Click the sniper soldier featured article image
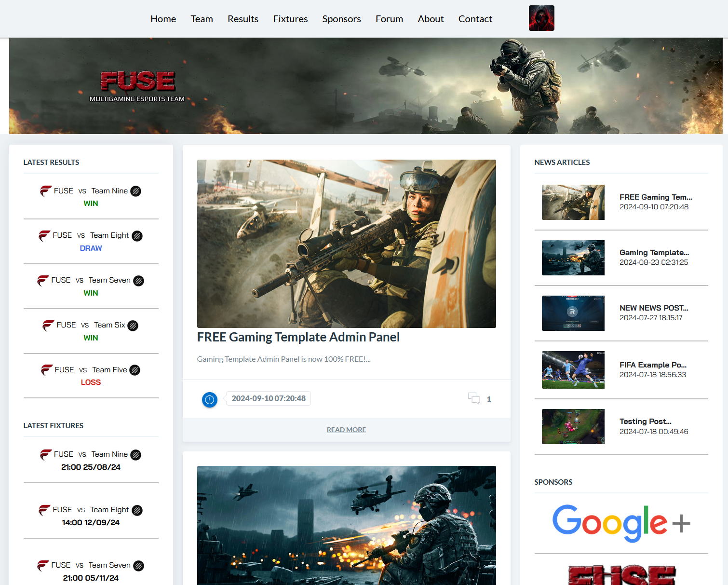This screenshot has width=728, height=585. tap(346, 244)
